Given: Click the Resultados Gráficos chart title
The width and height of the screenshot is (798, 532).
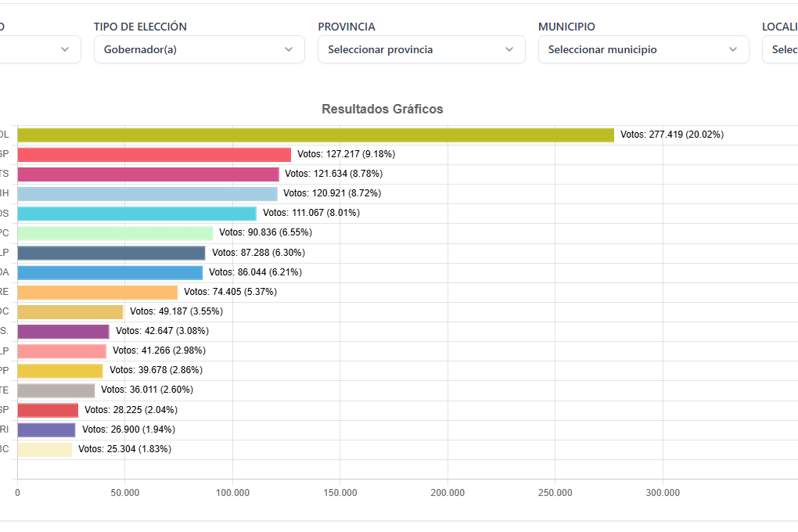Looking at the screenshot, I should (x=382, y=110).
